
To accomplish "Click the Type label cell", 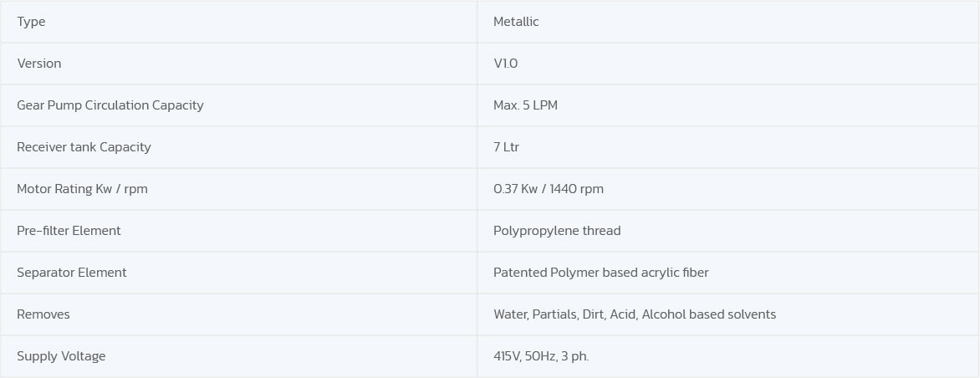I will coord(31,22).
